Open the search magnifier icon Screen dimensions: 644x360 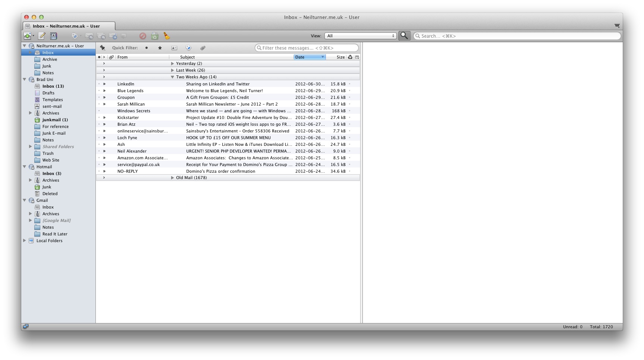pyautogui.click(x=405, y=35)
